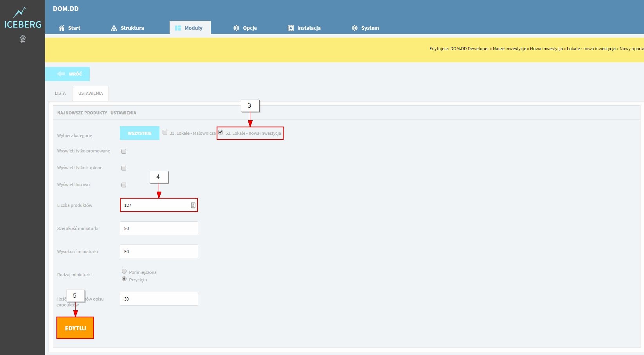
Task: Click the house icon next to Start
Action: 62,28
